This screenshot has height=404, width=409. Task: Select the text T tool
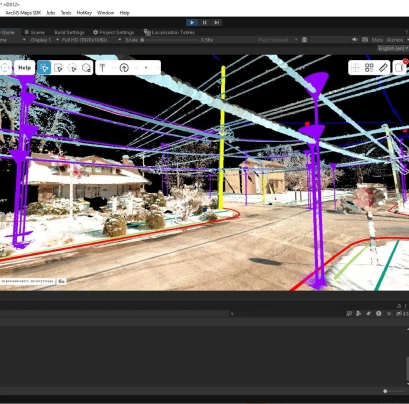[102, 68]
